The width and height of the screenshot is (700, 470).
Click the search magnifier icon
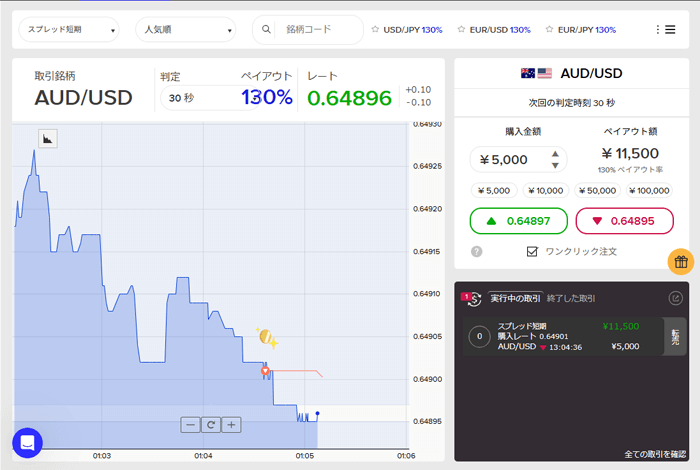pos(266,29)
